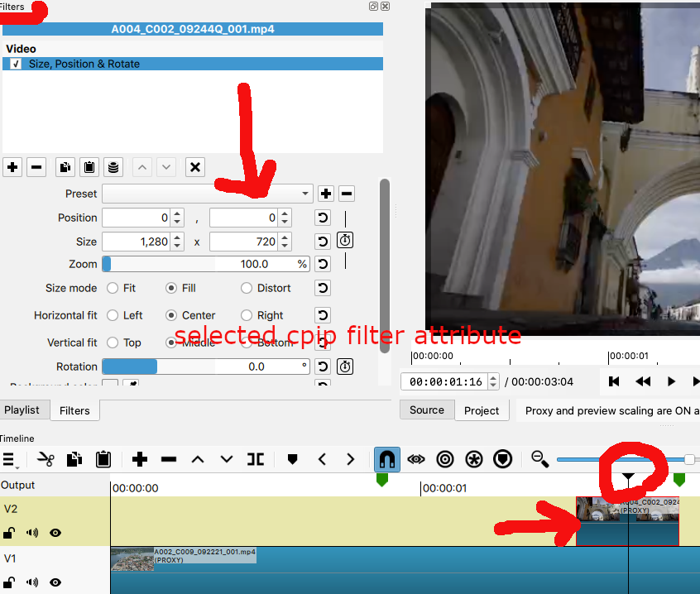This screenshot has height=594, width=700.
Task: Mute the V1 track audio
Action: pyautogui.click(x=32, y=582)
